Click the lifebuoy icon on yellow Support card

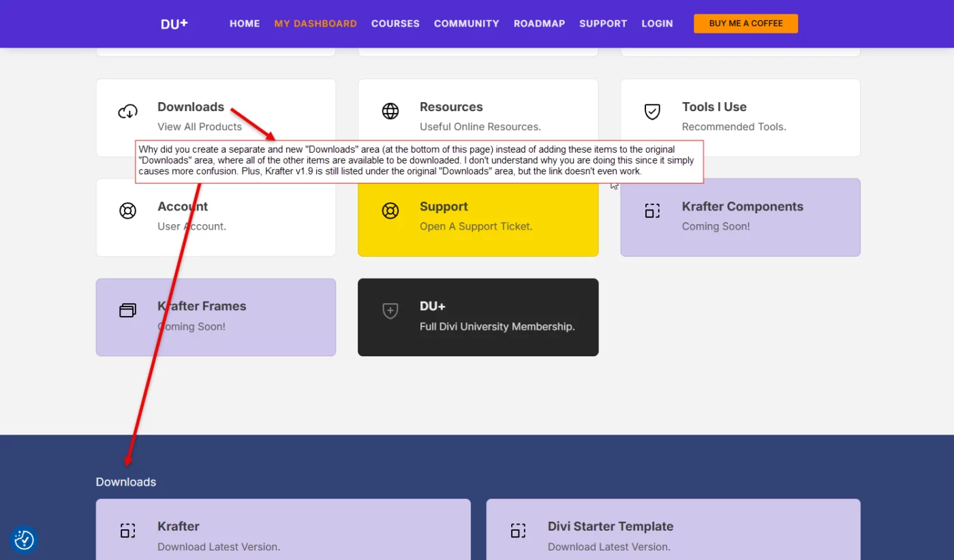point(390,211)
